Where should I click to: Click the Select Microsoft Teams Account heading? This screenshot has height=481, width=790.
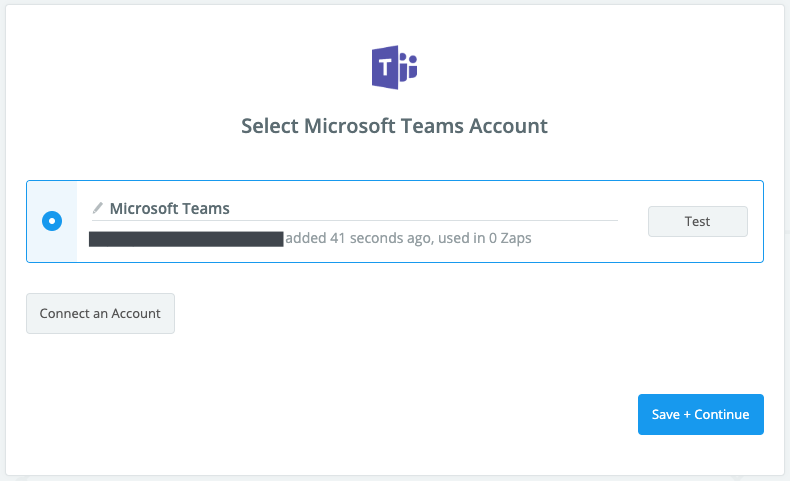pos(394,126)
